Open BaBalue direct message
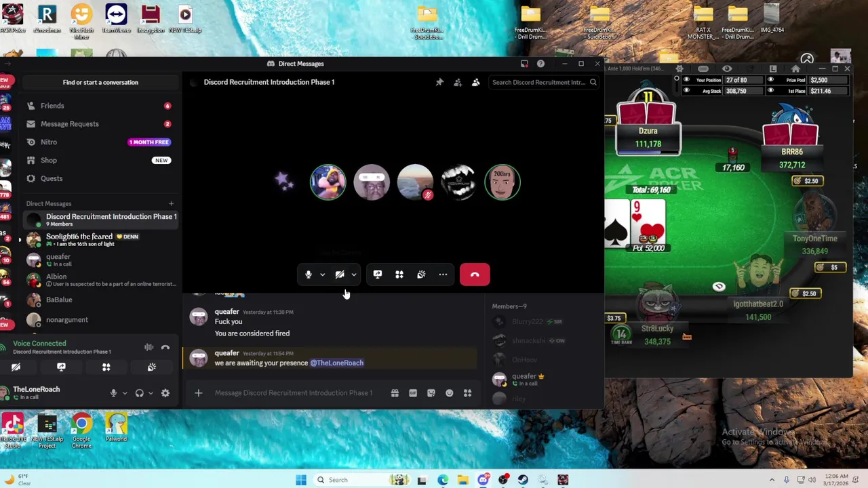 [x=100, y=300]
